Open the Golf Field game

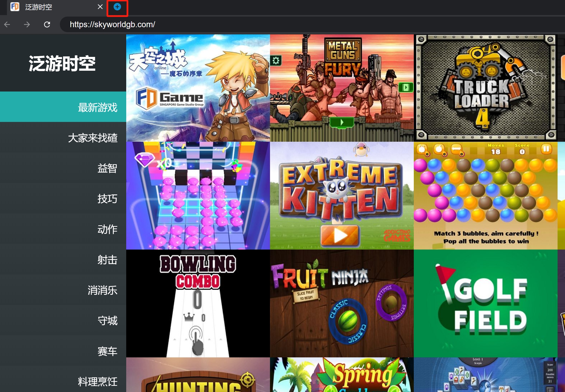486,303
